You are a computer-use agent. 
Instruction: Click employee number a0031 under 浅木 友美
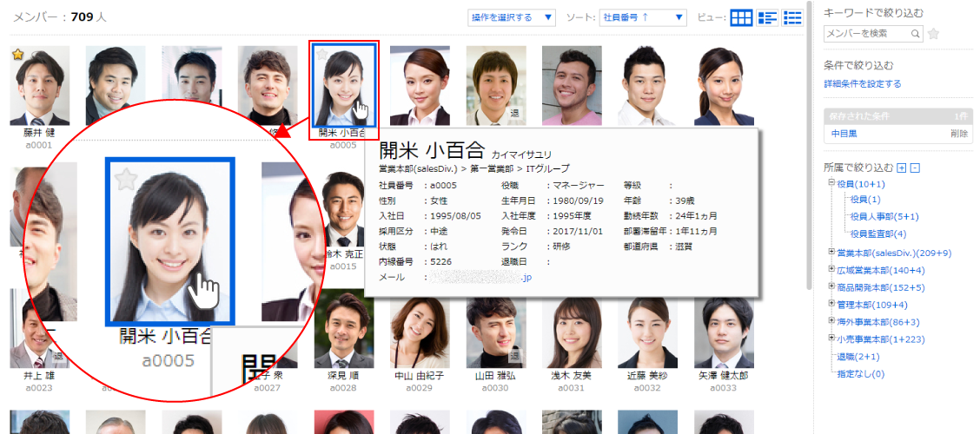[572, 388]
